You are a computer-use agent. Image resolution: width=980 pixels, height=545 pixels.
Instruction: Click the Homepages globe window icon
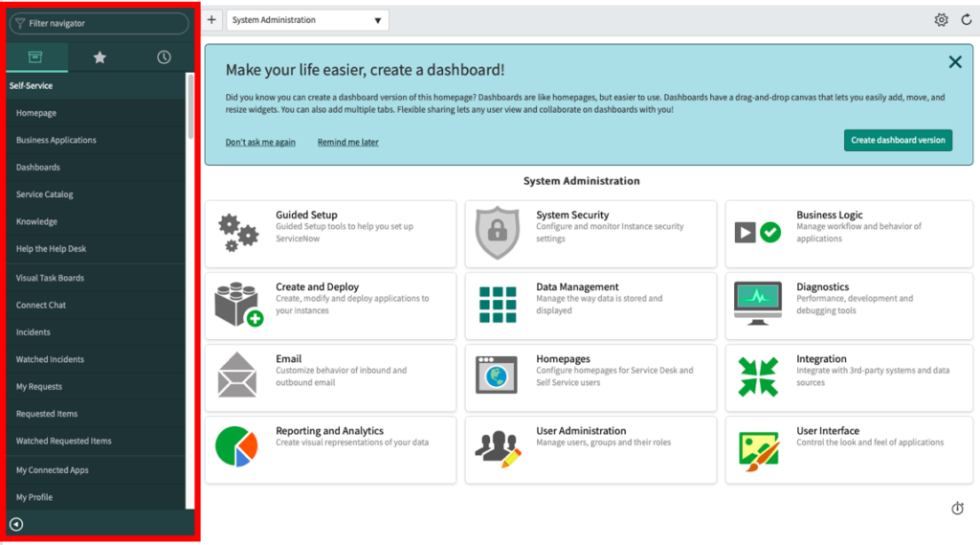point(497,375)
